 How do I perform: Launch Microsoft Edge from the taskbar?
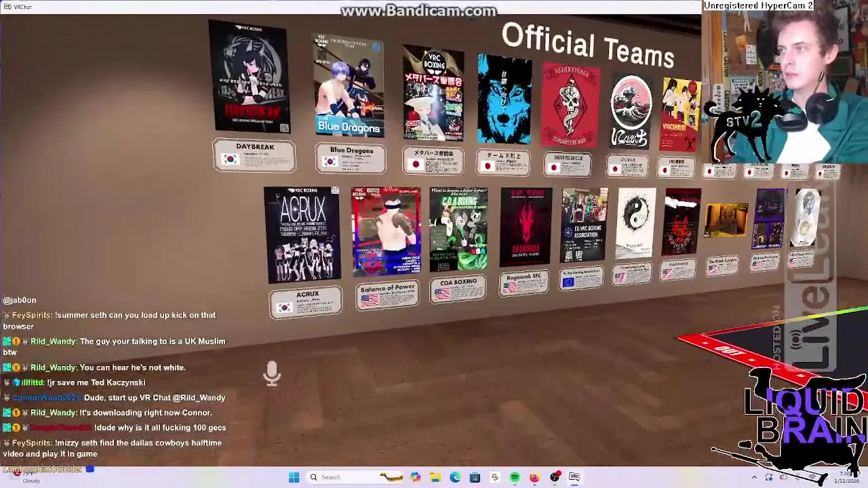pyautogui.click(x=455, y=477)
